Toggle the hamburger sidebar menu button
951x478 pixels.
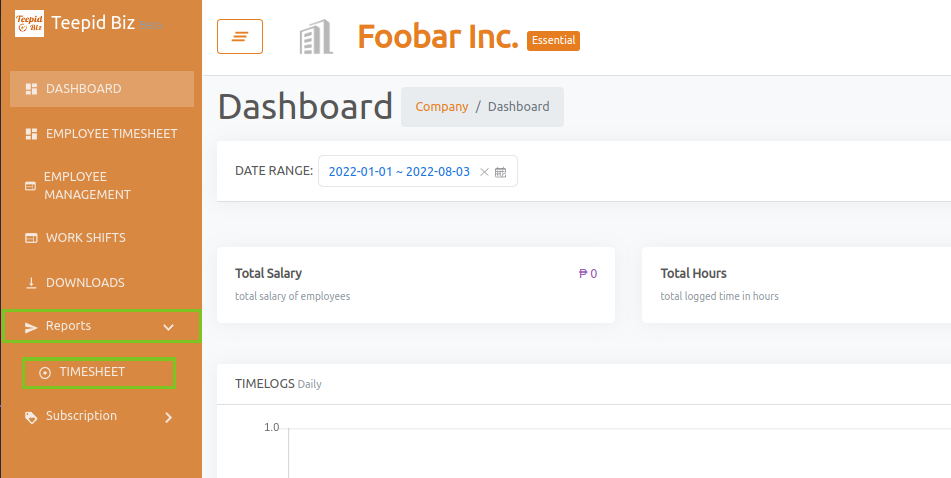coord(240,36)
